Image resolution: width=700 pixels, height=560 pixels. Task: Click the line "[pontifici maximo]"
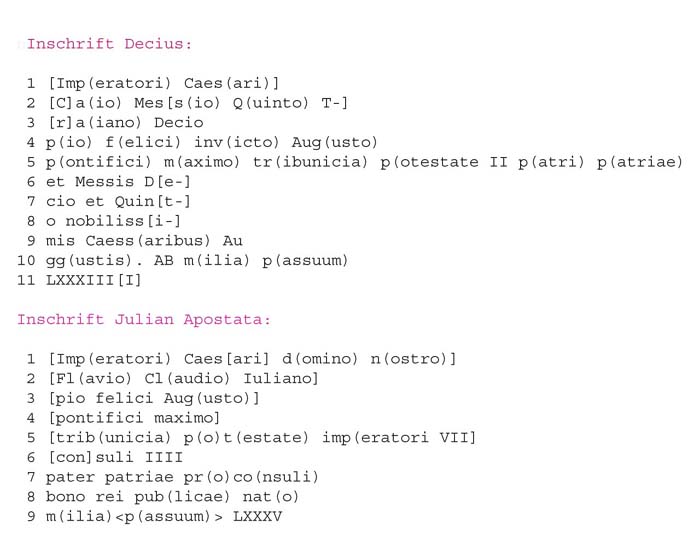[134, 418]
